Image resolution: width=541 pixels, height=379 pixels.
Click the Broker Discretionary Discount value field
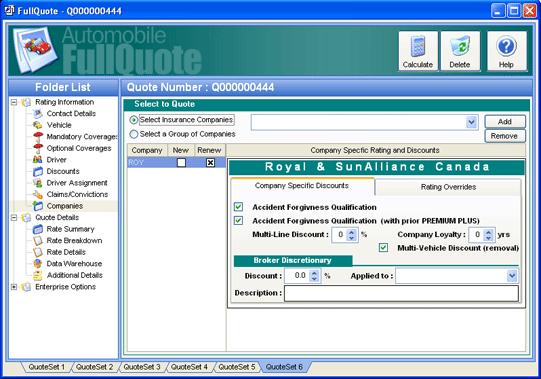pyautogui.click(x=297, y=276)
